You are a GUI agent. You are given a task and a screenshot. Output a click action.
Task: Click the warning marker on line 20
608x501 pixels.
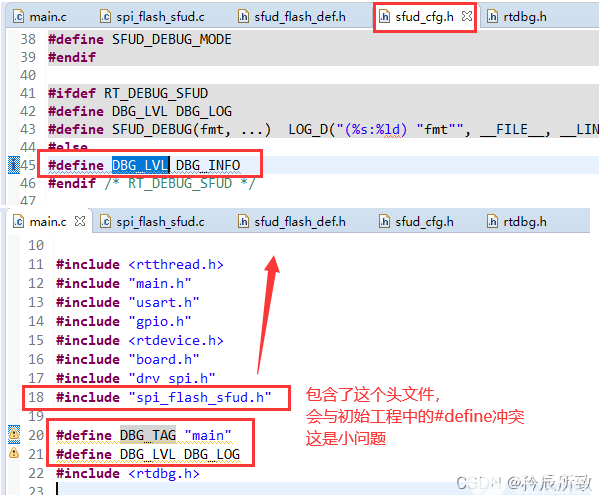(14, 434)
